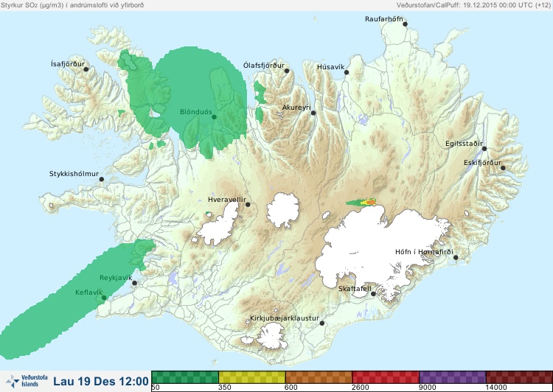
Task: Click the orange-red eruption plume hotspot
Action: coord(371,202)
